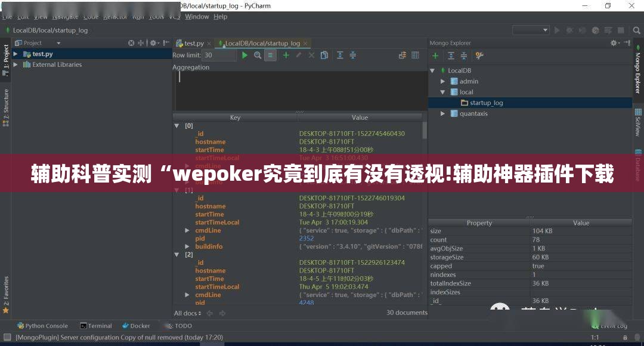Open the TODO tool window

pos(180,326)
